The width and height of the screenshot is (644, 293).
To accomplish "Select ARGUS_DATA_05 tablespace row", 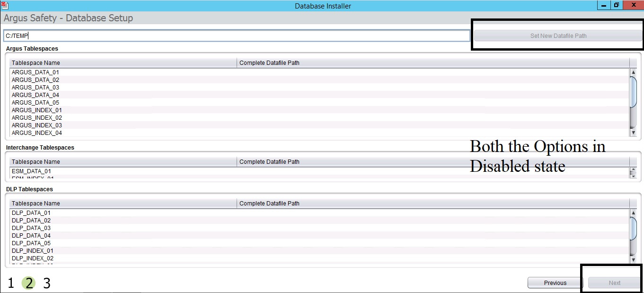I will point(319,102).
